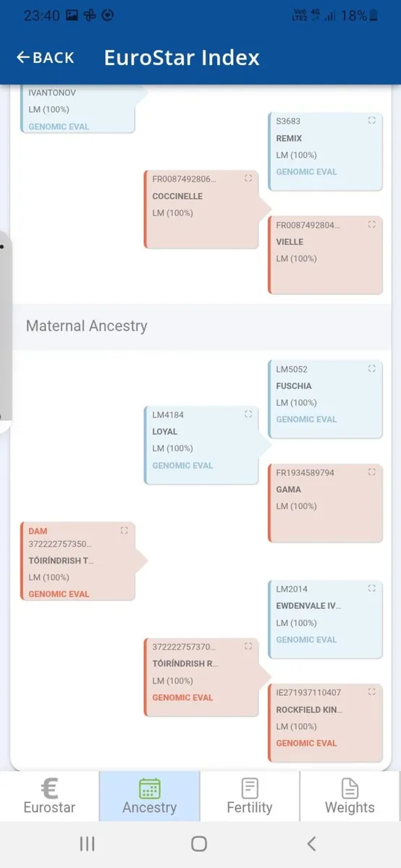Screen dimensions: 401x868
Task: Tap the BACK arrow in the header
Action: (45, 58)
